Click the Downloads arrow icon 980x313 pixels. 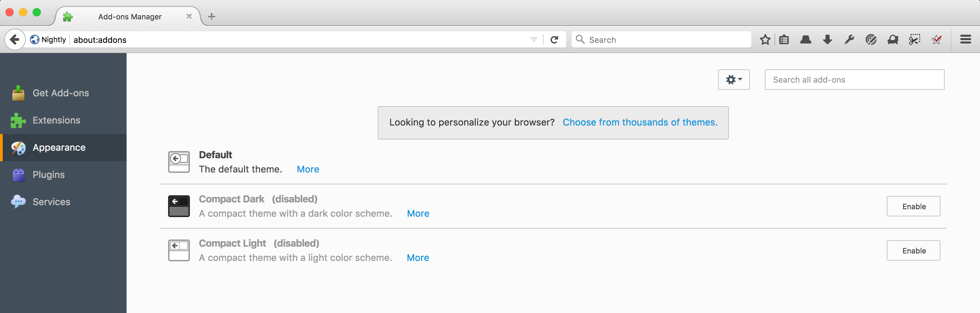pos(828,39)
